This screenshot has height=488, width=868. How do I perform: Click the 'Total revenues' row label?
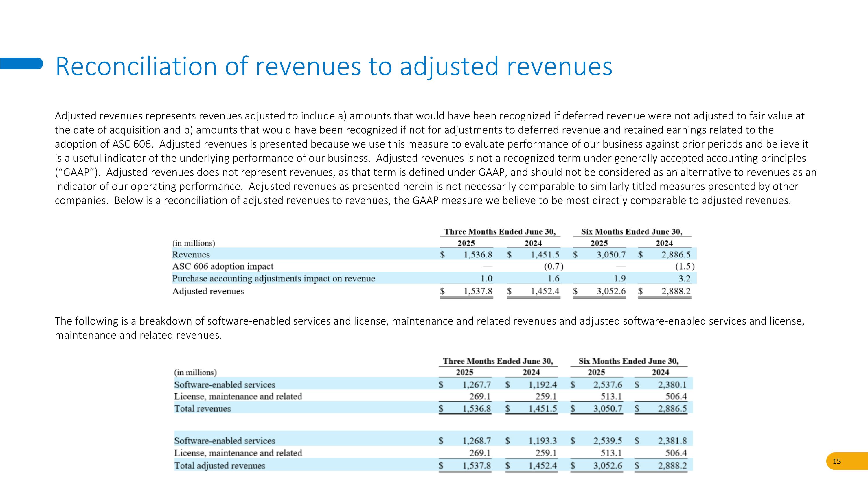pyautogui.click(x=202, y=409)
